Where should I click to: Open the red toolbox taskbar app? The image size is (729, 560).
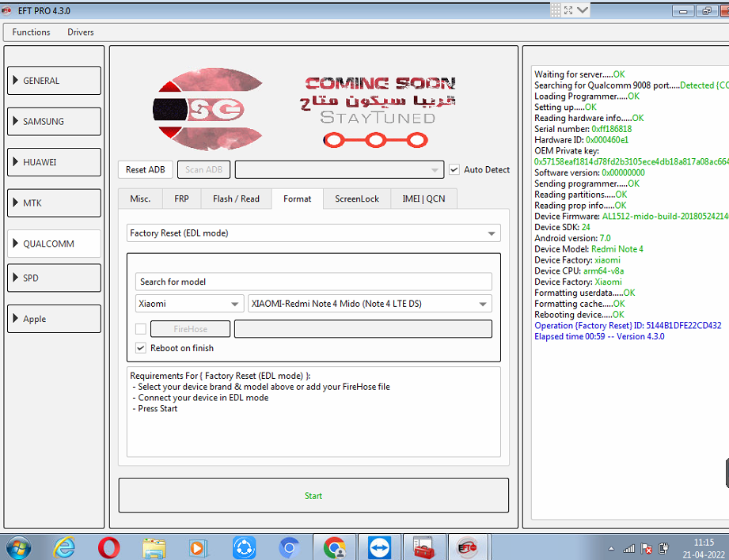pyautogui.click(x=424, y=547)
